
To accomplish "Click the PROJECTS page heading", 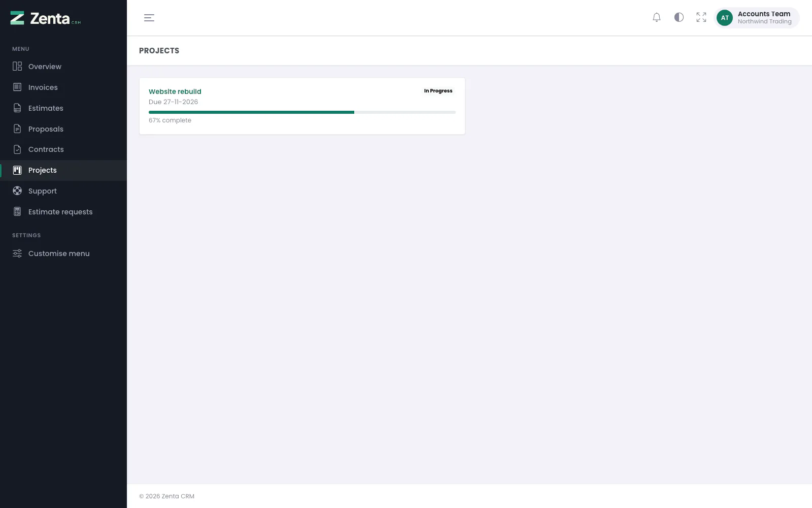I will pyautogui.click(x=159, y=51).
